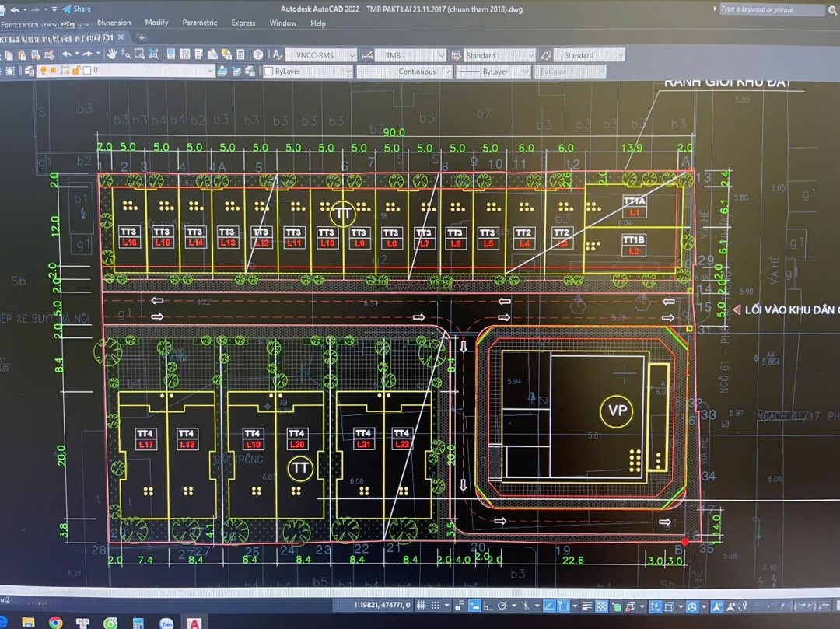Open the Help menu
This screenshot has height=629, width=840.
coord(318,23)
